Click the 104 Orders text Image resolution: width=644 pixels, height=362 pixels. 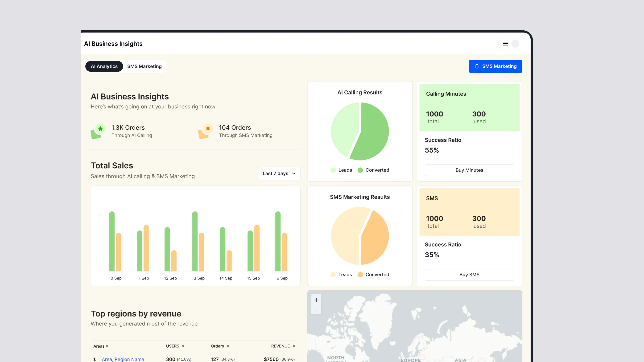[235, 128]
